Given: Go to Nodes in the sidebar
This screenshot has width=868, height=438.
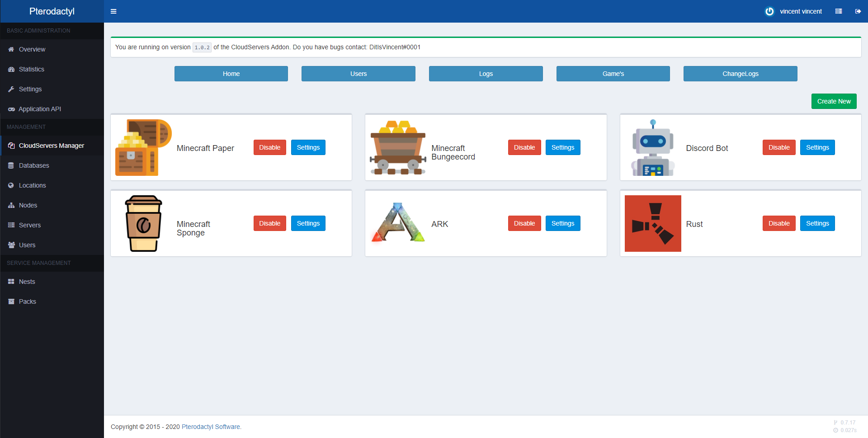Looking at the screenshot, I should (28, 205).
